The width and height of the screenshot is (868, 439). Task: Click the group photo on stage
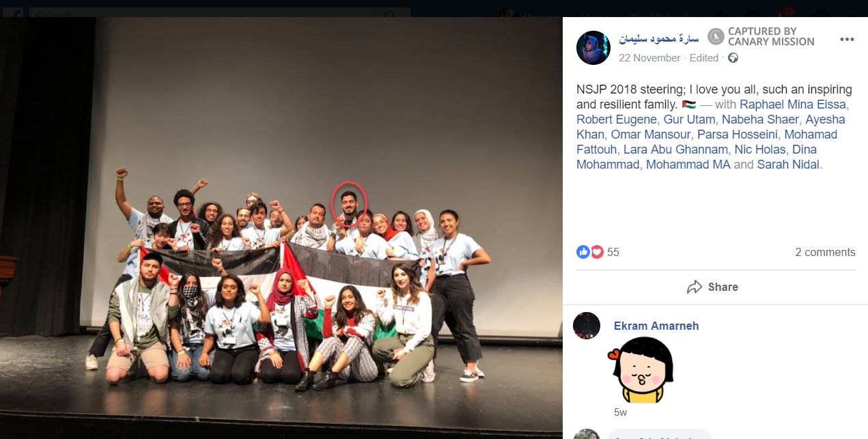(x=281, y=228)
